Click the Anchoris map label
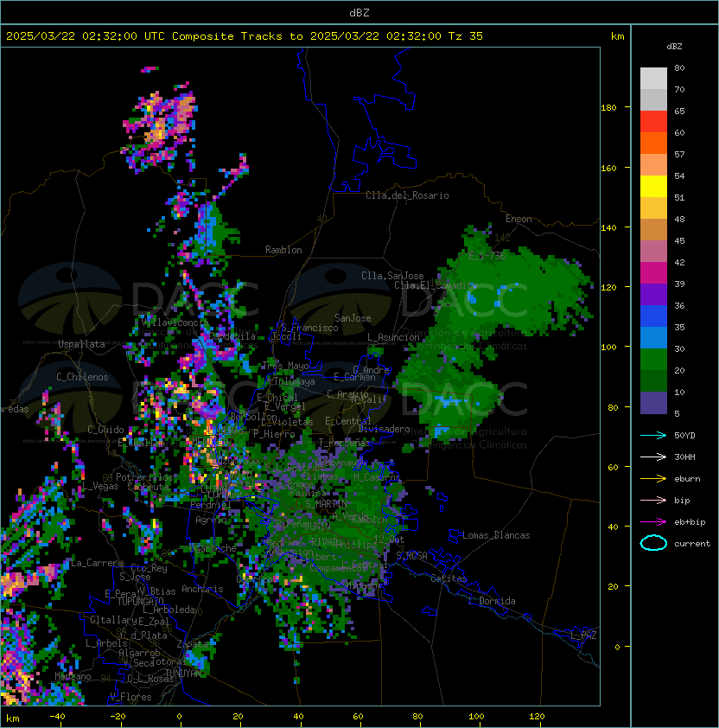Viewport: 719px width, 728px height. click(x=202, y=589)
